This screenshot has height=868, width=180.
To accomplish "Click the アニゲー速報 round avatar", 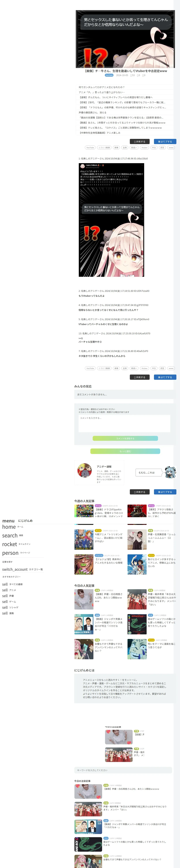I will tap(84, 470).
